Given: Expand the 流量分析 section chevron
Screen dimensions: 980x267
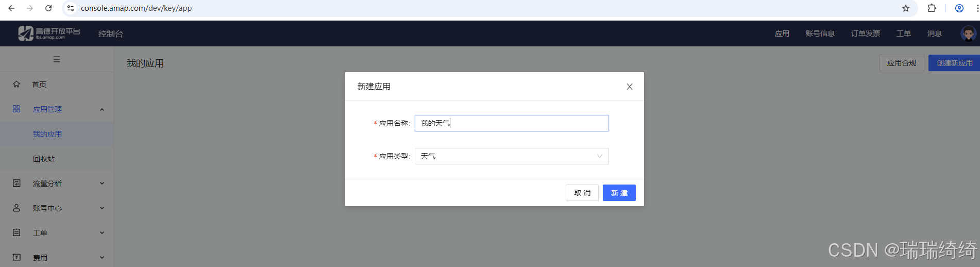Looking at the screenshot, I should tap(102, 183).
